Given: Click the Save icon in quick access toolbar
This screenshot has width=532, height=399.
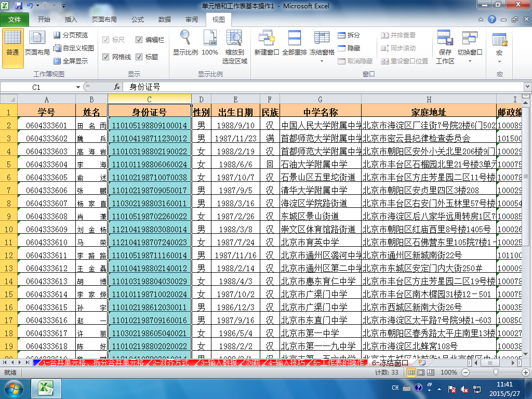Looking at the screenshot, I should pos(18,6).
